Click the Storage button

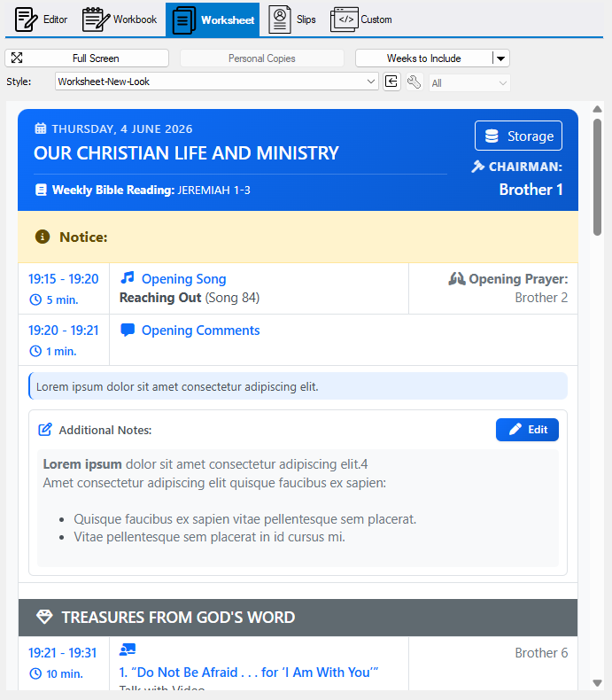(x=518, y=136)
